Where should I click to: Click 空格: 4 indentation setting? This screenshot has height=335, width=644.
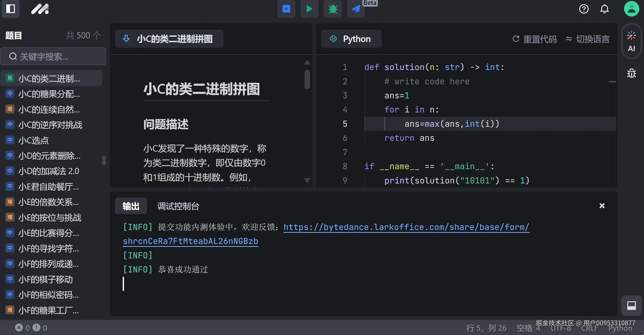(x=528, y=328)
